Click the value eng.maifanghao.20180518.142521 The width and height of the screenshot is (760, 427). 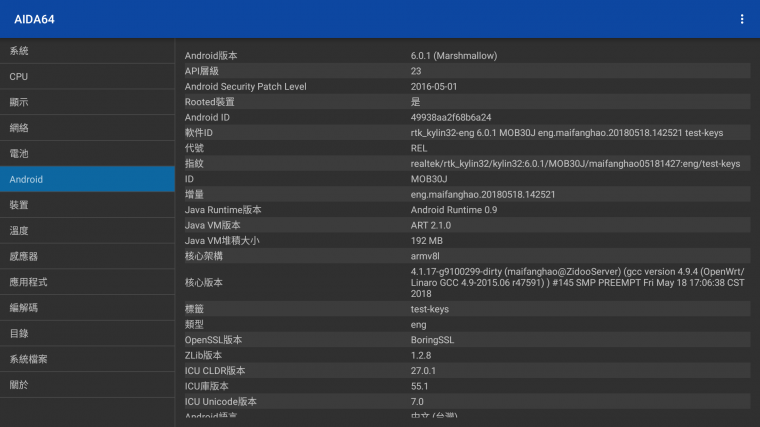pos(483,195)
